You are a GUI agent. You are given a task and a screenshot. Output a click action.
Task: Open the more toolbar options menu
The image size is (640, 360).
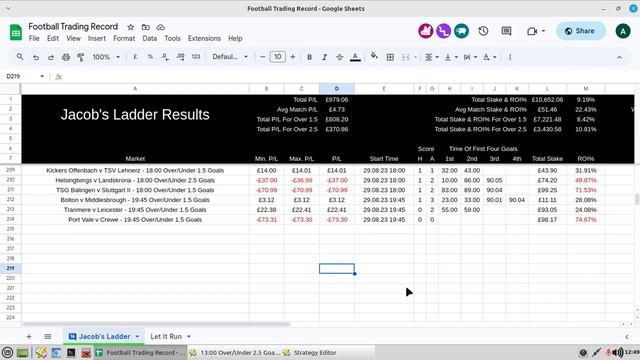tap(510, 57)
